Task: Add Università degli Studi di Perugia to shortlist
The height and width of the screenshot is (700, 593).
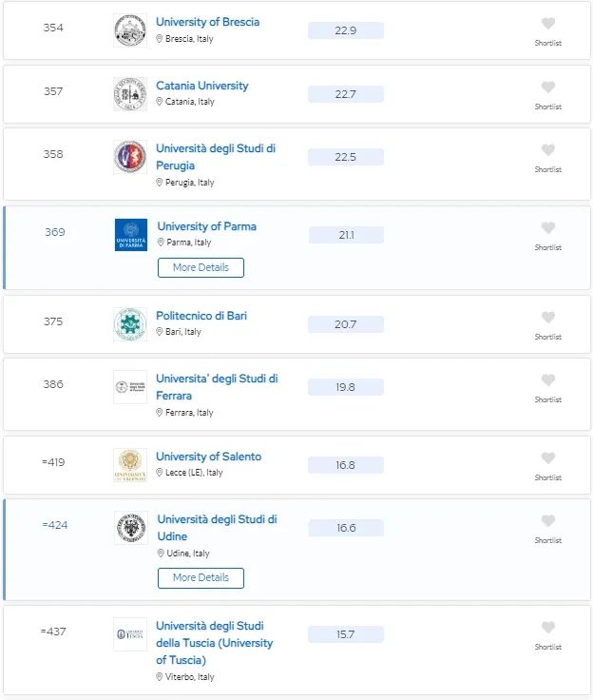Action: tap(548, 150)
